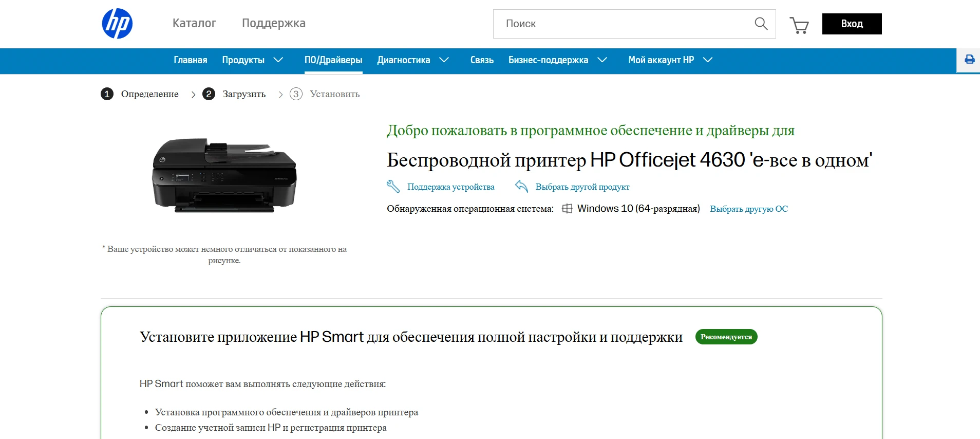
Task: Click the wrench icon beside device support
Action: 393,187
